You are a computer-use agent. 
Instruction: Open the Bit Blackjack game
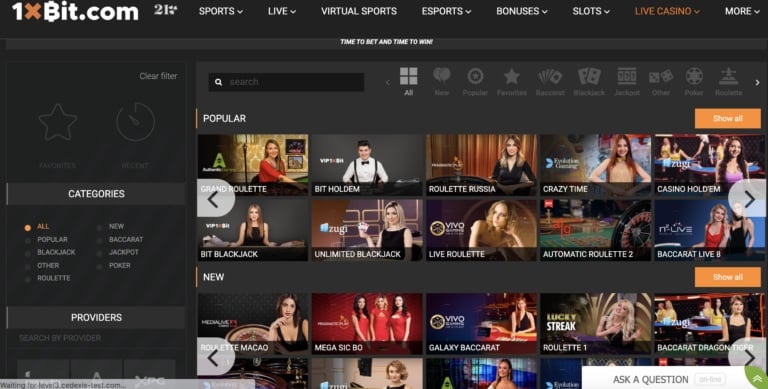(253, 230)
